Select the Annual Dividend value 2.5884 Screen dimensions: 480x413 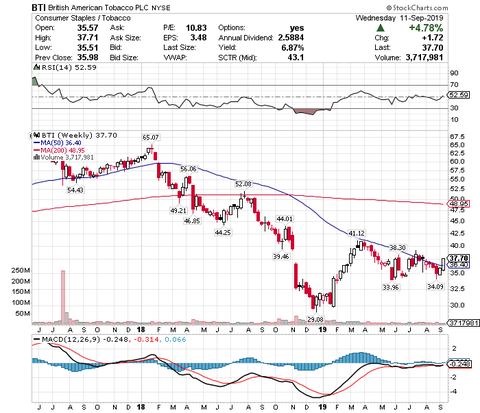291,38
